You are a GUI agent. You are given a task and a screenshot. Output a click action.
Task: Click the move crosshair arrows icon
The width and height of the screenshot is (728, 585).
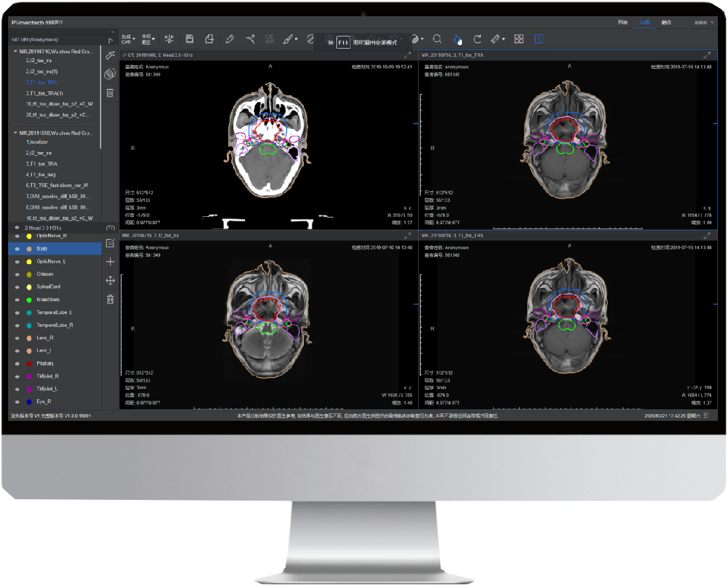click(x=110, y=280)
